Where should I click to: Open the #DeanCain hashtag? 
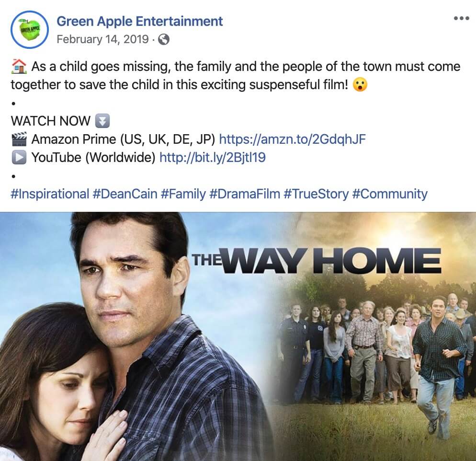point(125,194)
